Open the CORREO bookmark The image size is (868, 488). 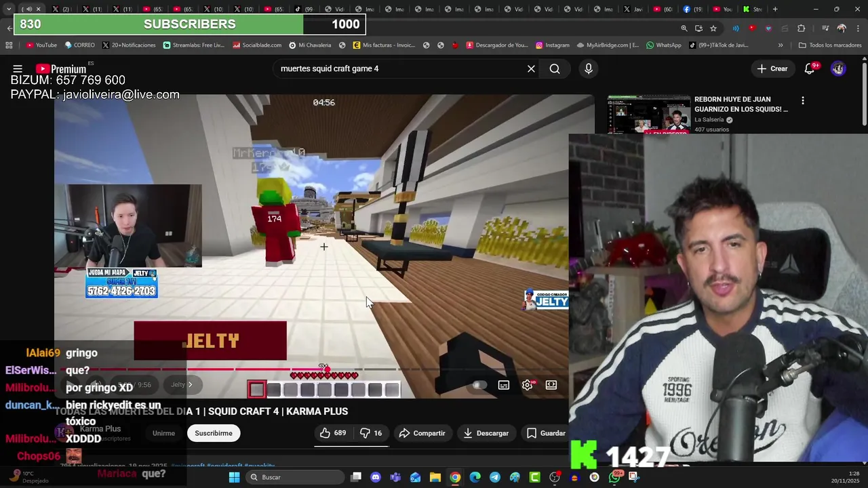pos(80,45)
